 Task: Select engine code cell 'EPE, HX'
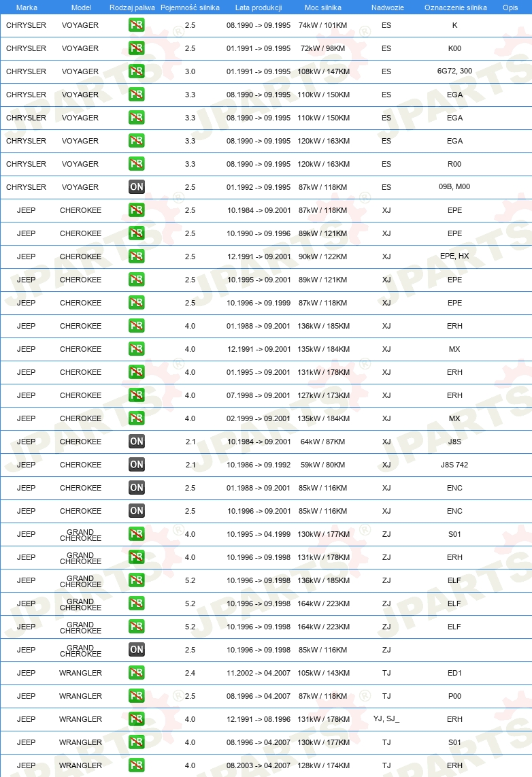click(454, 257)
